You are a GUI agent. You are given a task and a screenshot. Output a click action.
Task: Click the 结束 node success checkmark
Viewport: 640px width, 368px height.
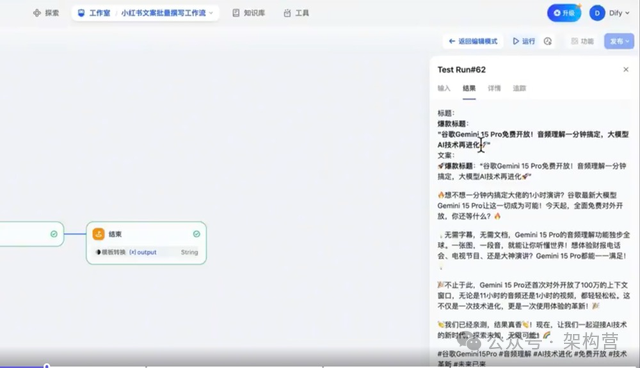196,234
